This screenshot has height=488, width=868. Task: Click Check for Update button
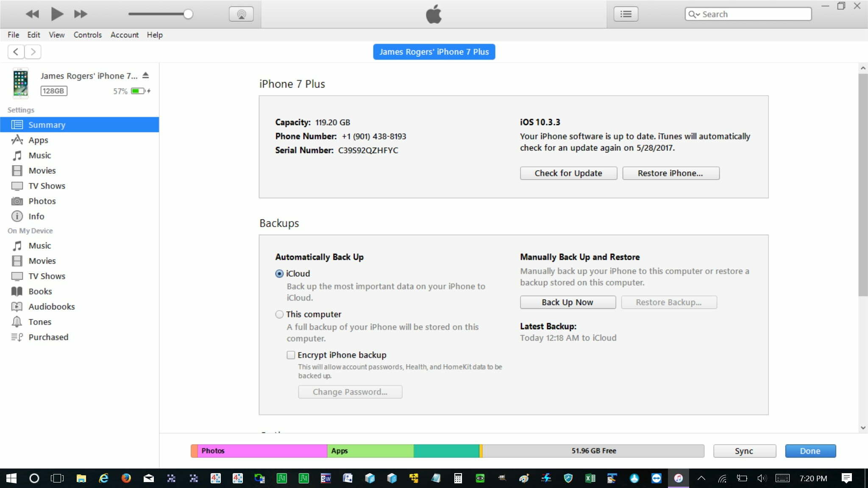[x=568, y=173]
